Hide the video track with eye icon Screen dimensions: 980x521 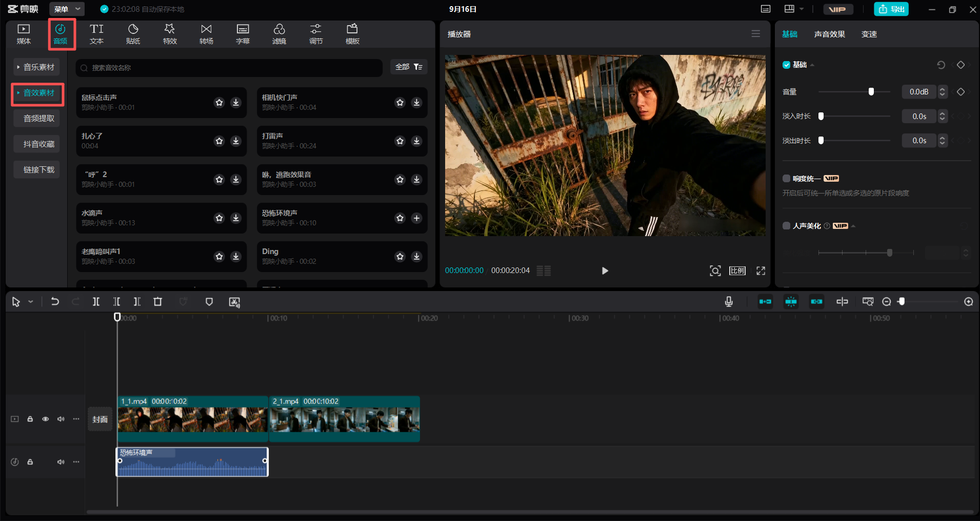(x=46, y=419)
